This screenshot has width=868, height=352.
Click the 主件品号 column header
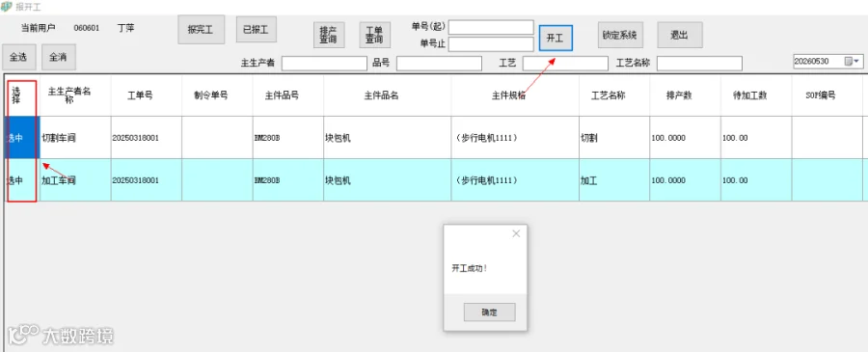tap(287, 95)
